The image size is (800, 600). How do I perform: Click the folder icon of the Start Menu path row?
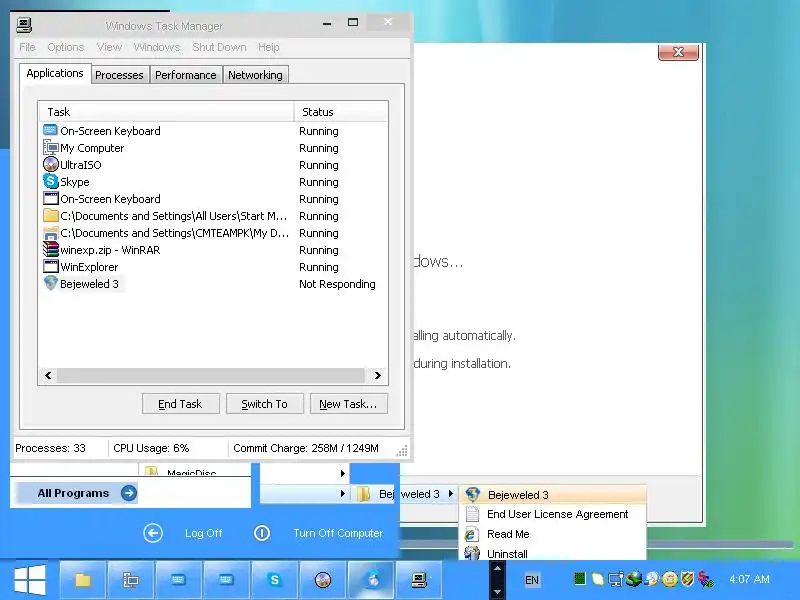click(51, 215)
